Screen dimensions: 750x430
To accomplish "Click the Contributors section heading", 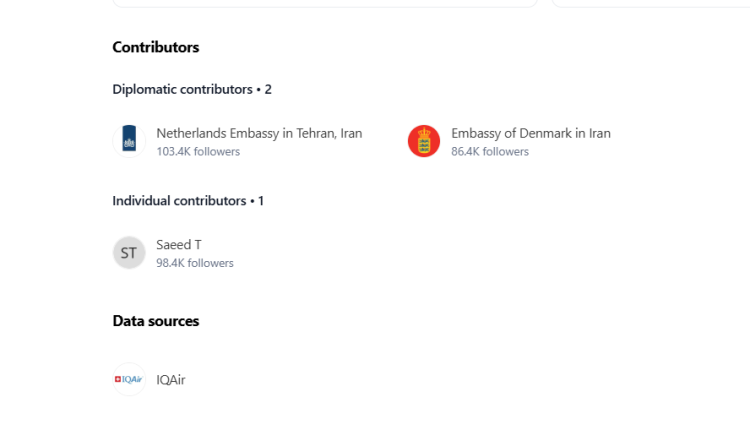I will [155, 47].
